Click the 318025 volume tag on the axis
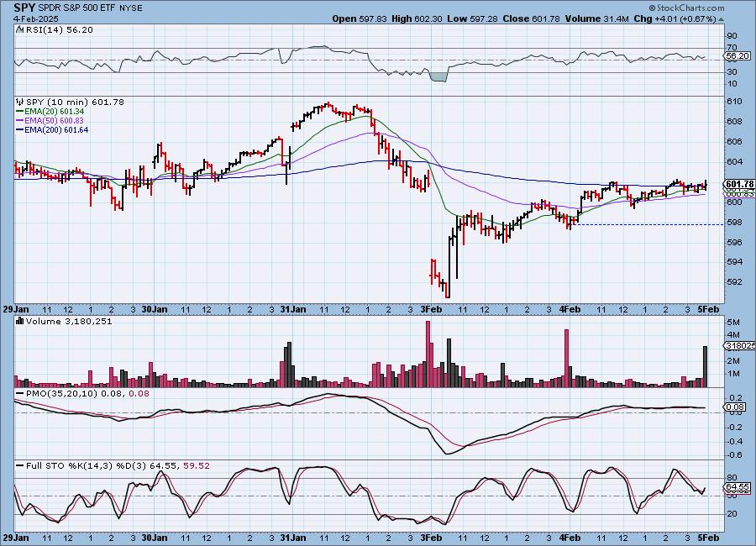 point(739,345)
